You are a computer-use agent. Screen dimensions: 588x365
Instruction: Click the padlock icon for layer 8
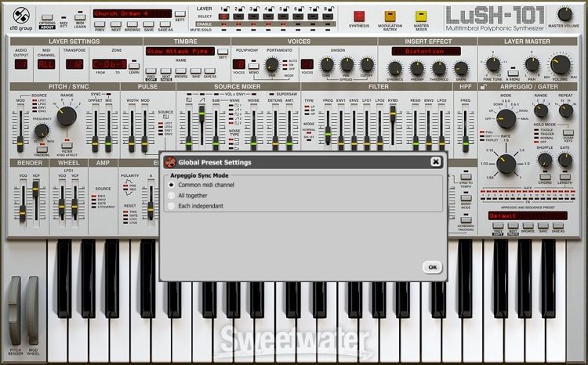click(x=331, y=9)
